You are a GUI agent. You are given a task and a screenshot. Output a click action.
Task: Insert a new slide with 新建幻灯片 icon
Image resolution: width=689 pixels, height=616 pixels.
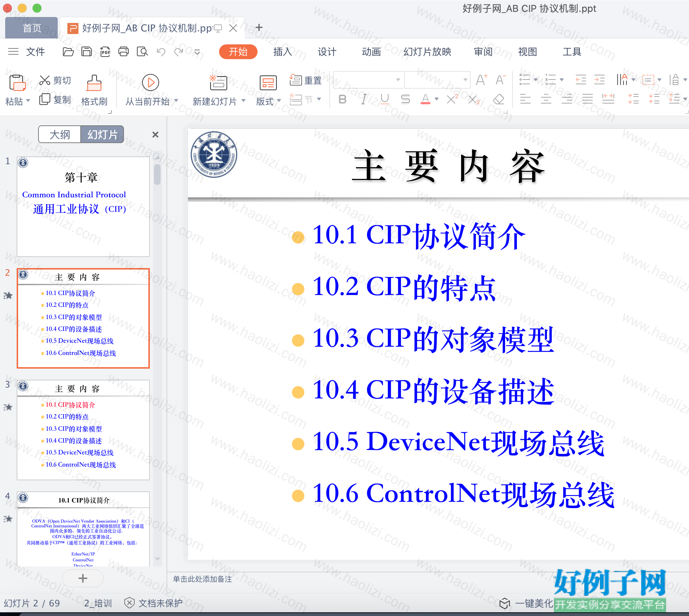(x=218, y=82)
